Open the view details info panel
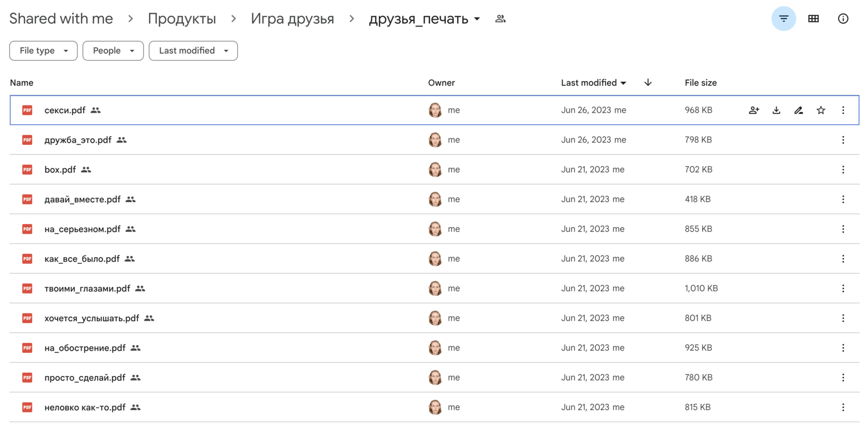The height and width of the screenshot is (437, 868). pos(843,19)
